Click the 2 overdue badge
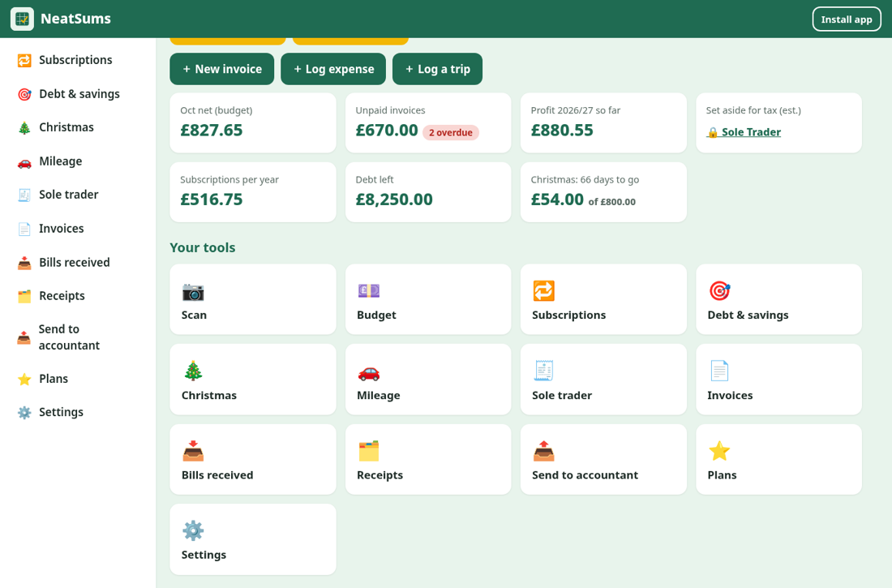 pos(451,133)
